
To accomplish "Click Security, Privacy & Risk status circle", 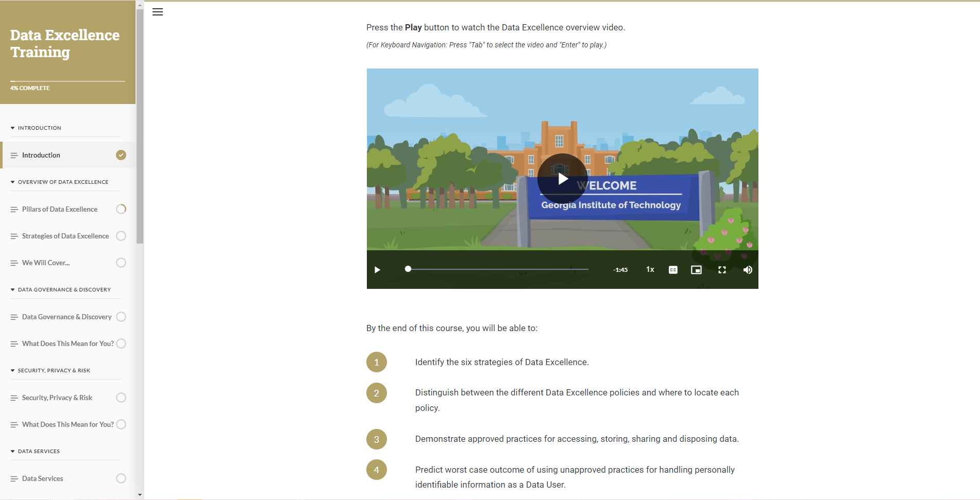I will click(121, 398).
